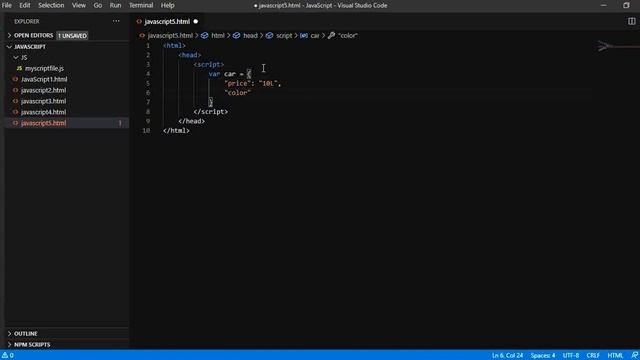Click line number 10 in gutter
This screenshot has width=640, height=360.
pyautogui.click(x=146, y=131)
